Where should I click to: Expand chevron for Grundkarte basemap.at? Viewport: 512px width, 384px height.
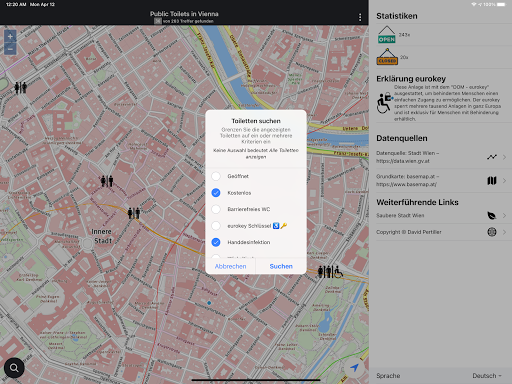504,180
